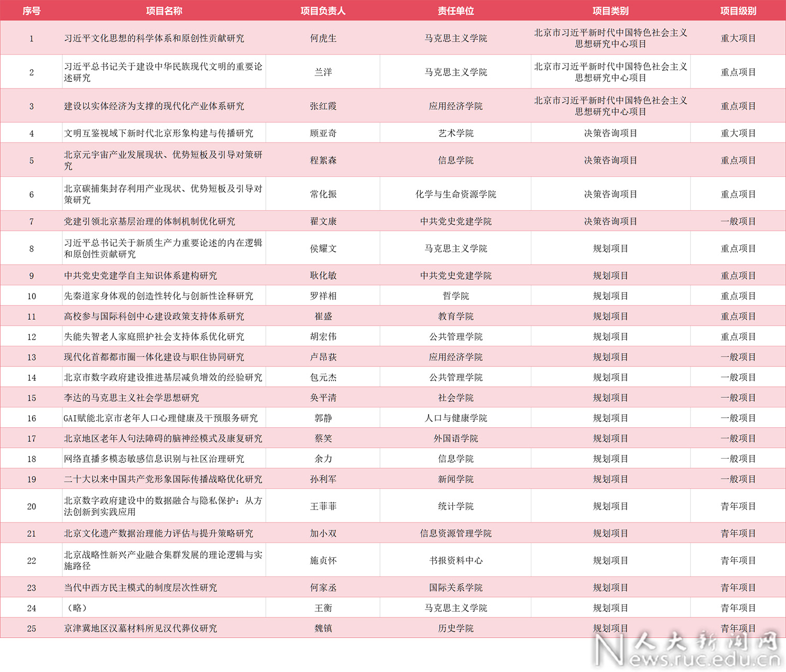Select the 项目类别 column header
This screenshot has width=786, height=672.
tap(610, 11)
